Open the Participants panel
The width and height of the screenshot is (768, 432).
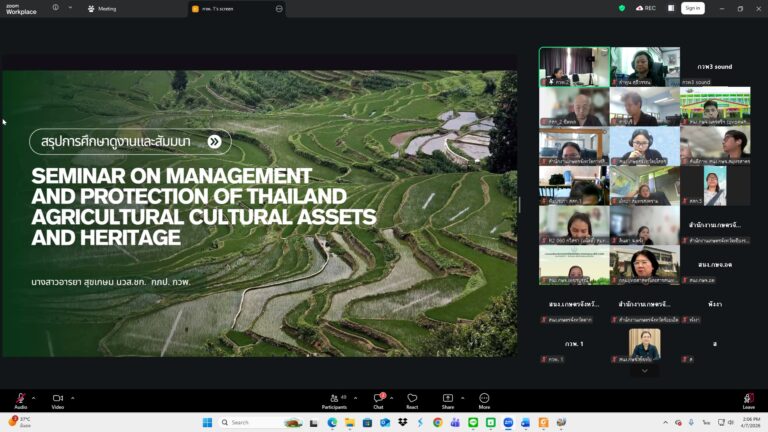pos(334,398)
